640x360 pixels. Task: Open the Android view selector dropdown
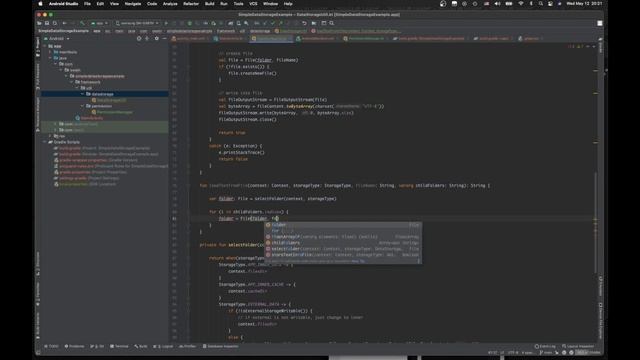click(57, 38)
